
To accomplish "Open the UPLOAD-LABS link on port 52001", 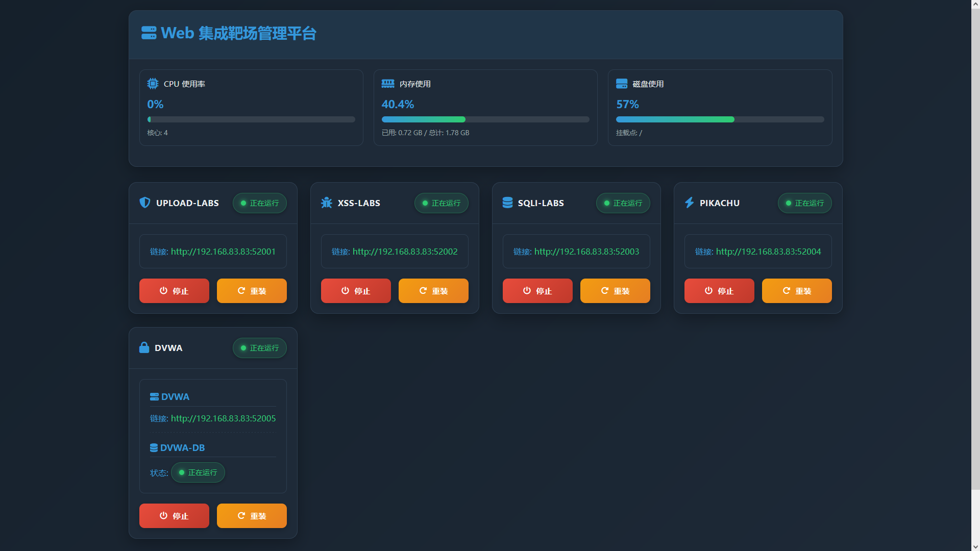I will click(223, 252).
